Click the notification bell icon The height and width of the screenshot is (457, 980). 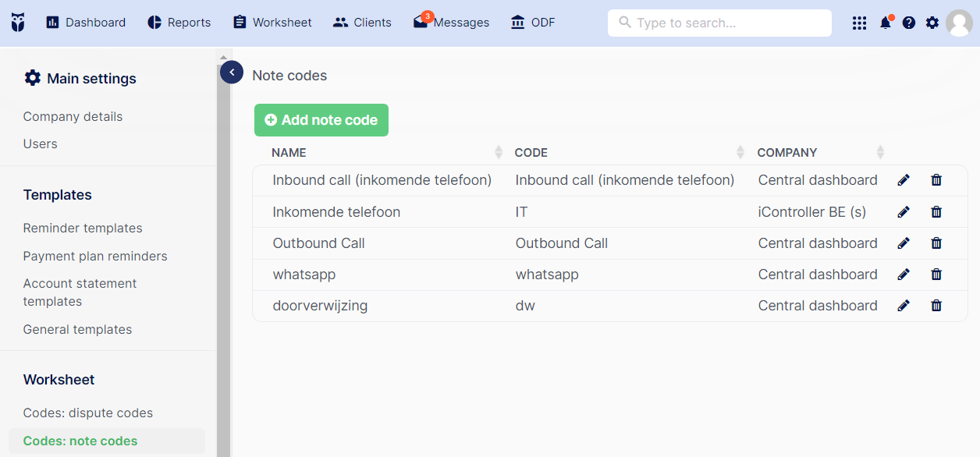[885, 23]
